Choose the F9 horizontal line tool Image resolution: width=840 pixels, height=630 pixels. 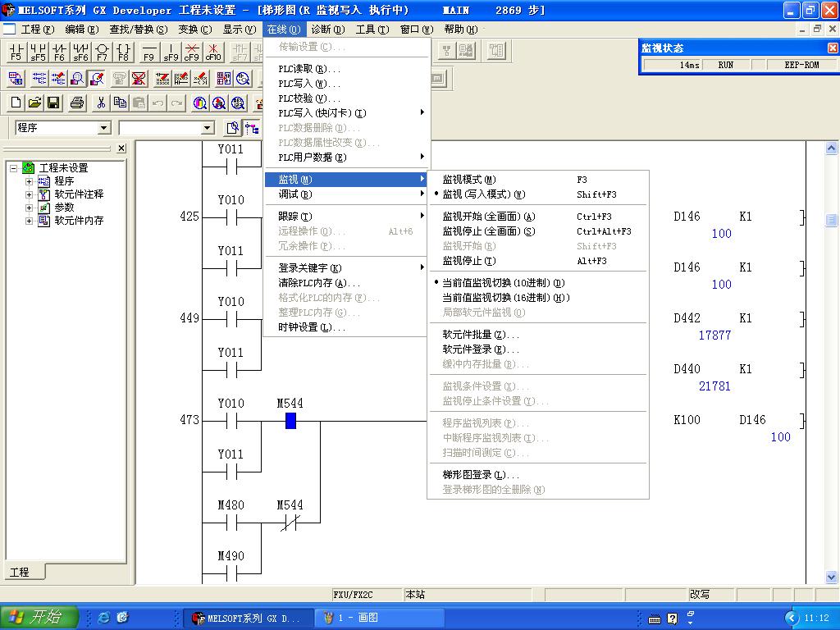point(148,52)
